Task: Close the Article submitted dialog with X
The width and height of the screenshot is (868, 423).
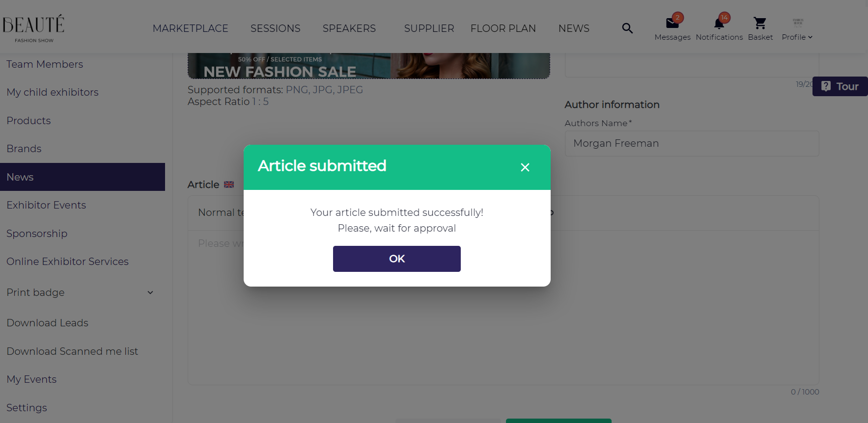Action: pos(525,167)
